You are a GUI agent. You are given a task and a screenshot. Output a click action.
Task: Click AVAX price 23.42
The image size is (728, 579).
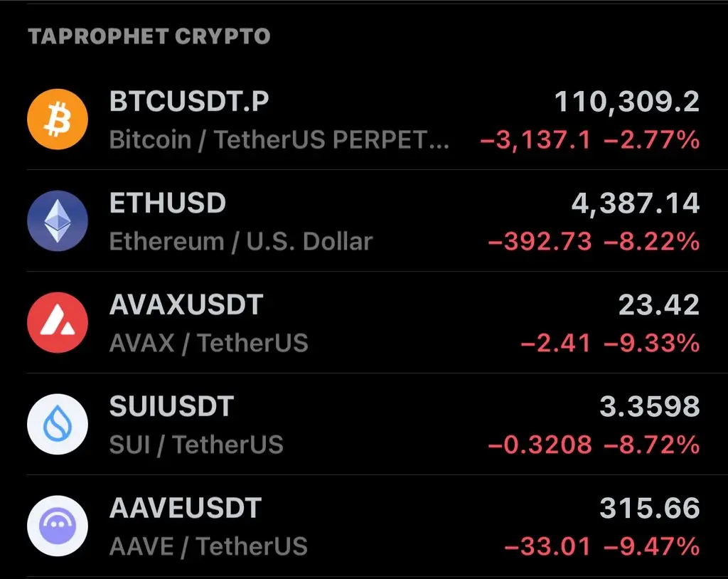[x=659, y=305]
